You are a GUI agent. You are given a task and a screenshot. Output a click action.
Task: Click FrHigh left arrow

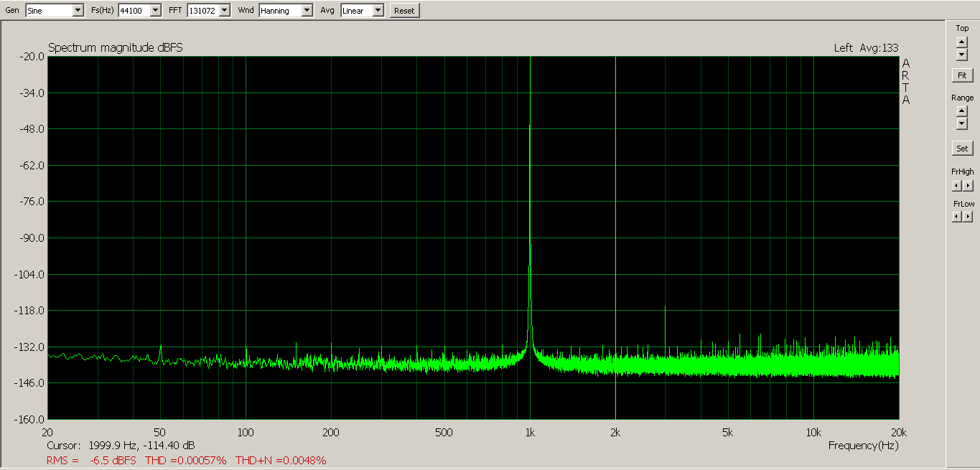(x=956, y=186)
